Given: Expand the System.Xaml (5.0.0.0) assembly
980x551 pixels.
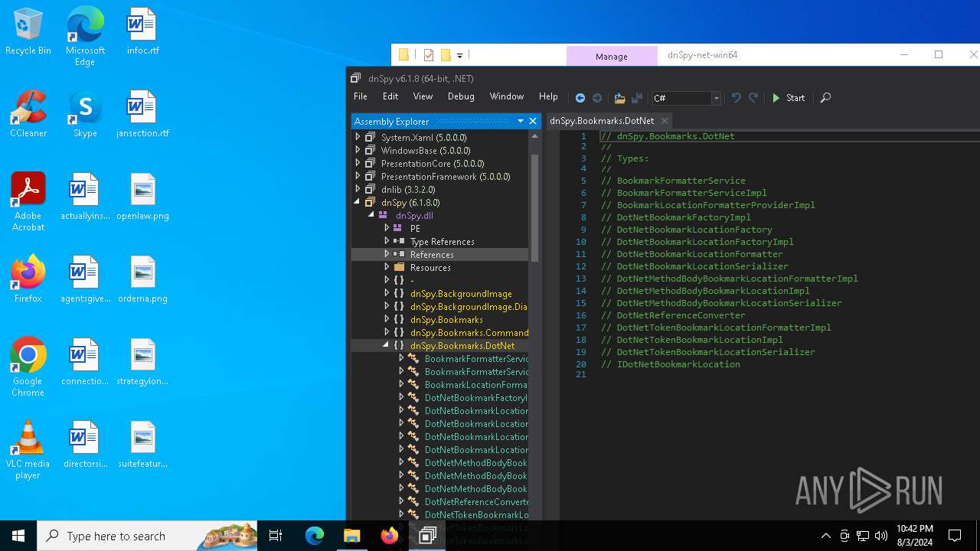Looking at the screenshot, I should pos(358,138).
